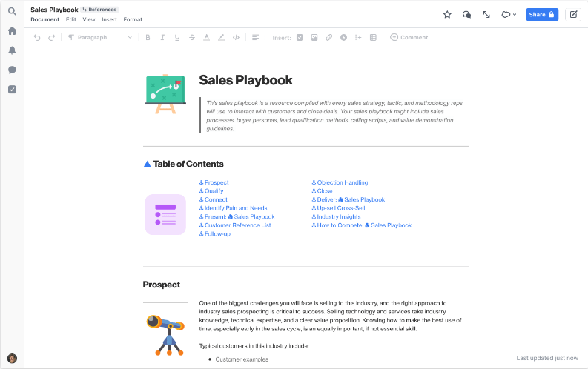This screenshot has height=369, width=588.
Task: Open the cloud status dropdown
Action: click(x=509, y=15)
